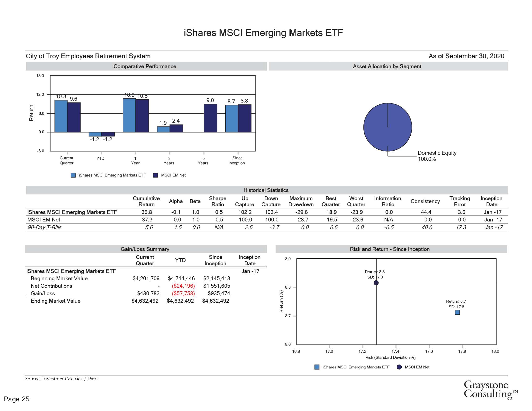
Task: Click the Page 25 footer label
Action: (x=16, y=399)
